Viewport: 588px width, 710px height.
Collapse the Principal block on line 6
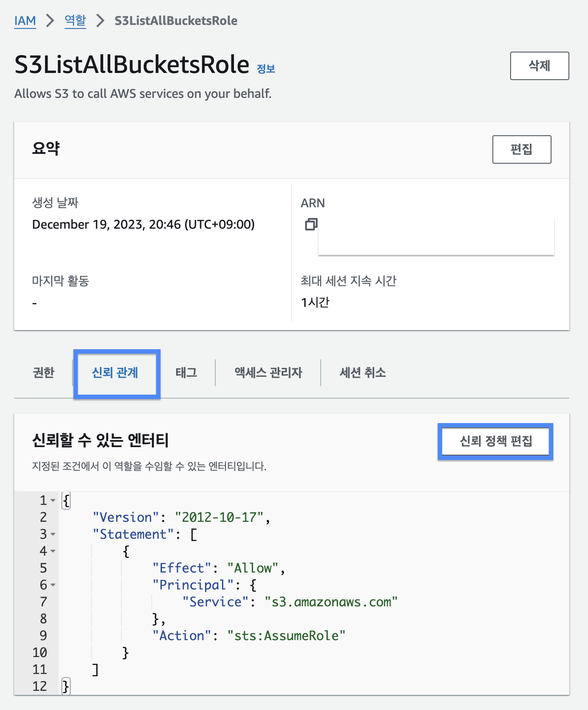tap(53, 585)
